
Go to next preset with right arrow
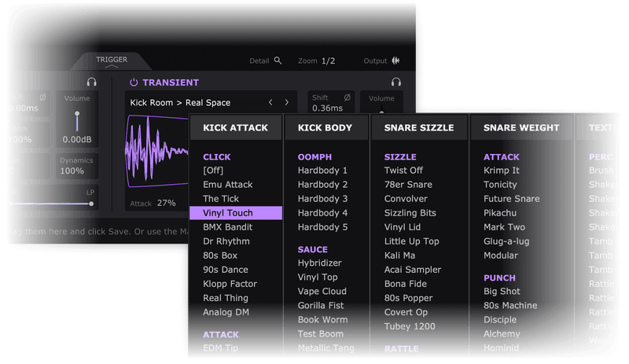287,102
